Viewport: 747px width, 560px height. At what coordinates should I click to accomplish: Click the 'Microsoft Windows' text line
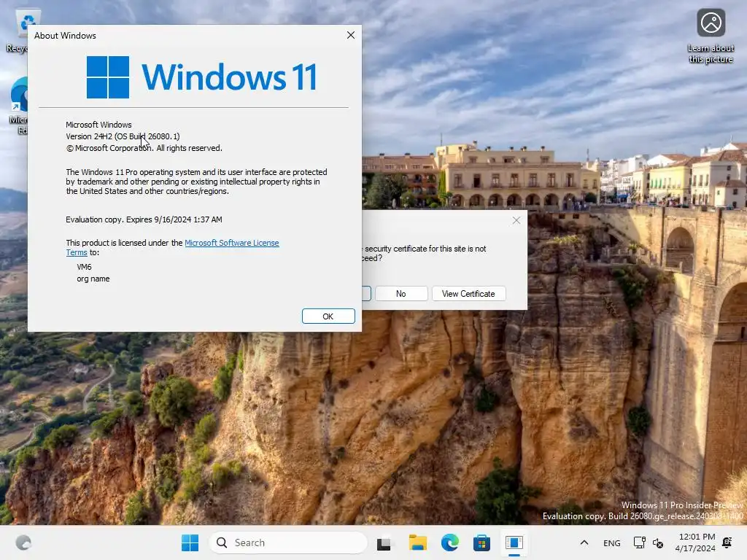click(x=98, y=125)
